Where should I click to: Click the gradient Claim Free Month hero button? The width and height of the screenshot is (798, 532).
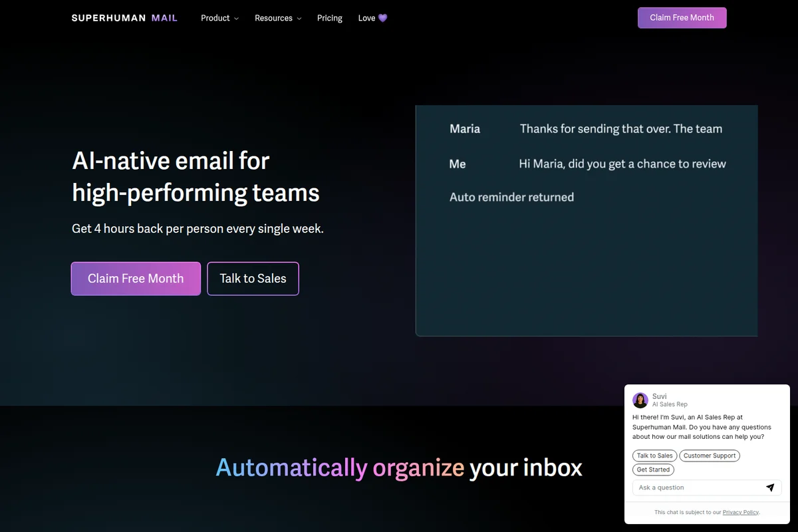pos(136,279)
